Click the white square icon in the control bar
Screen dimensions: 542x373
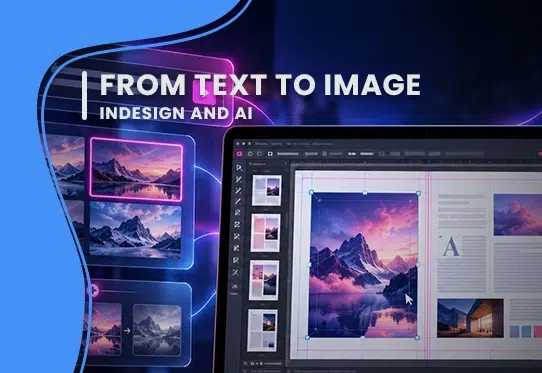(x=270, y=153)
